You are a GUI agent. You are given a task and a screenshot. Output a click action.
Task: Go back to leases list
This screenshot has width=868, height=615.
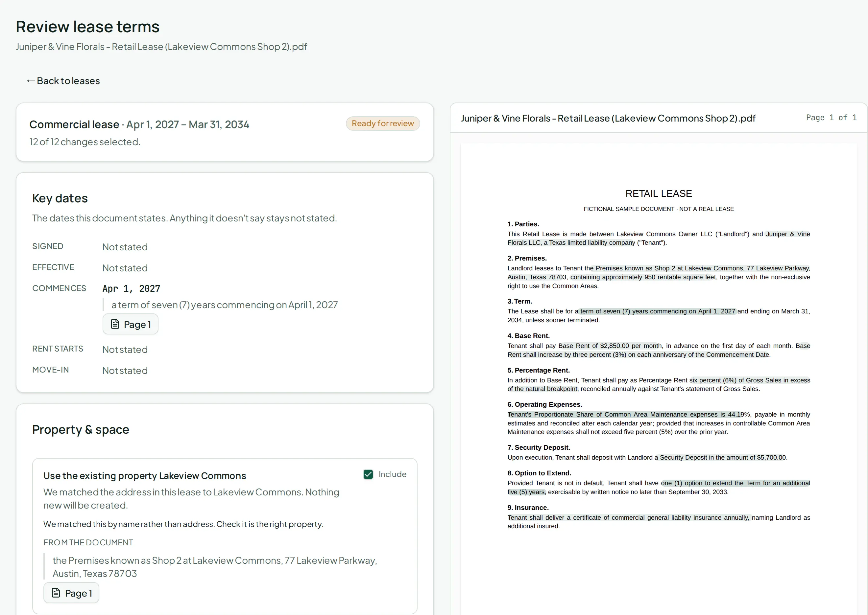pyautogui.click(x=63, y=81)
